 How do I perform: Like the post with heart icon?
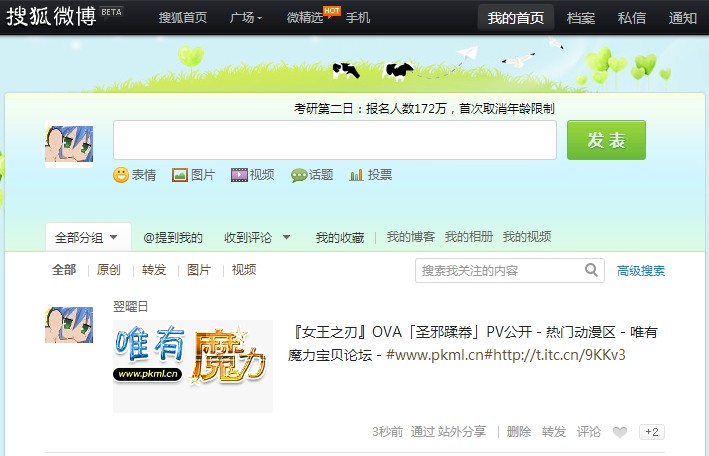point(620,432)
